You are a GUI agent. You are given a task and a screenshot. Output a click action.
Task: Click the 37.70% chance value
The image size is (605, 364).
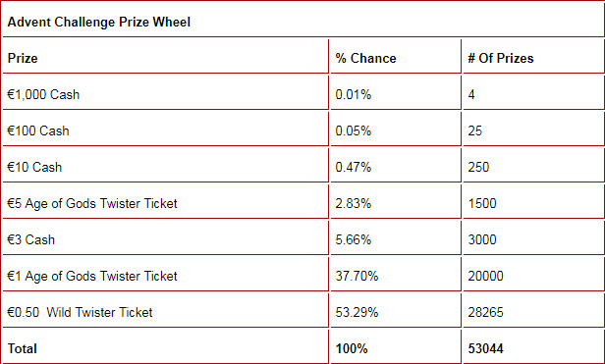[357, 276]
